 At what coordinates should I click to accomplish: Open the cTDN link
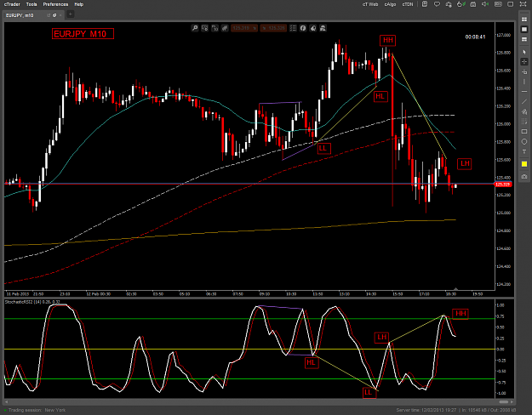[x=408, y=4]
